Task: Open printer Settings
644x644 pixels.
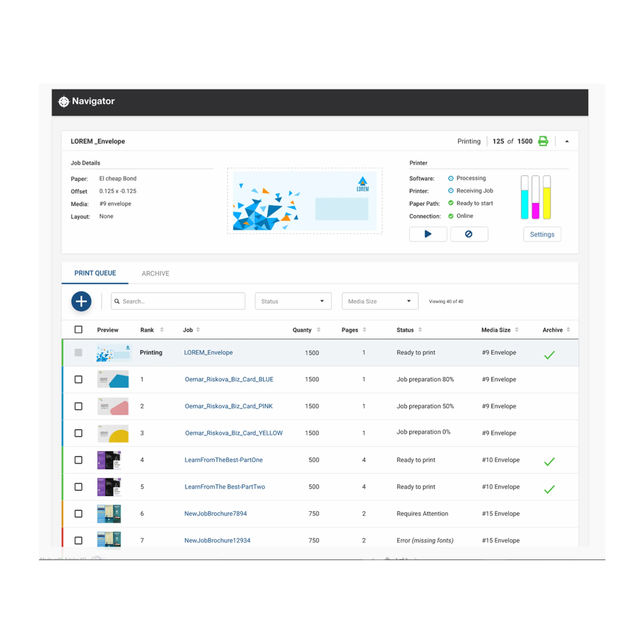Action: (x=542, y=234)
